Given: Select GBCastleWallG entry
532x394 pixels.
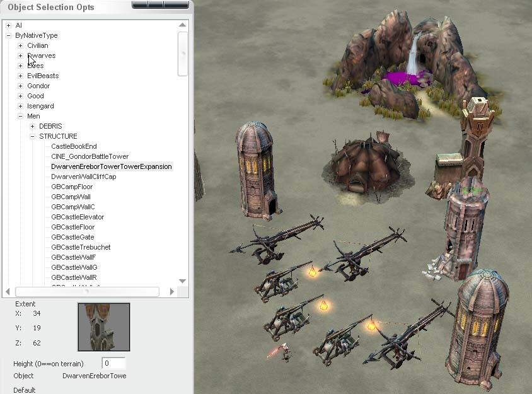Looking at the screenshot, I should point(74,267).
